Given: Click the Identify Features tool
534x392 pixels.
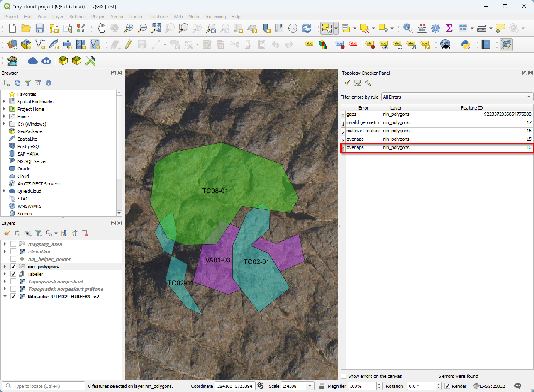Looking at the screenshot, I should (x=408, y=28).
